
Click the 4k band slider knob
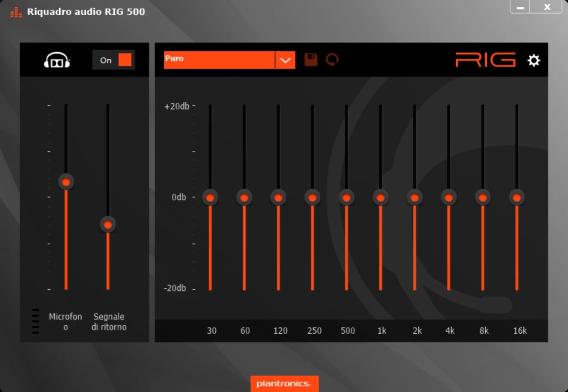(x=449, y=197)
